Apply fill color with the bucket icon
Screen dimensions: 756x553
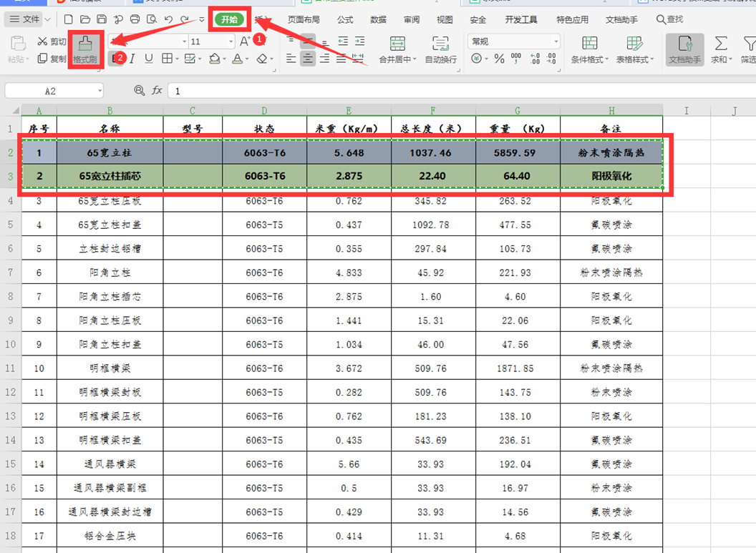point(215,59)
